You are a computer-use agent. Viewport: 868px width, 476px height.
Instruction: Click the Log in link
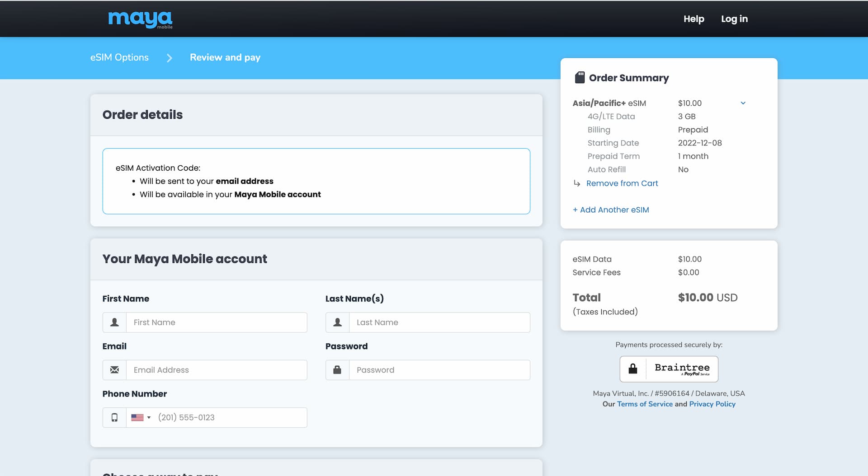734,19
